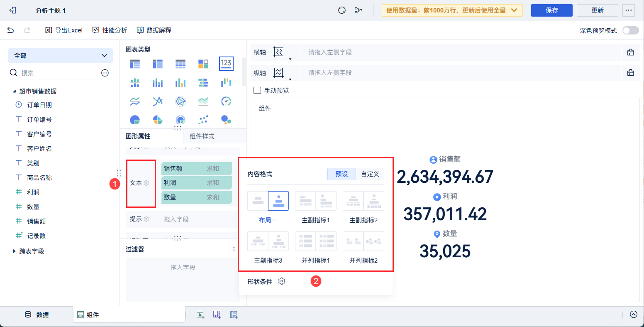Choose parallel indicator 2 without icon

coord(353,241)
